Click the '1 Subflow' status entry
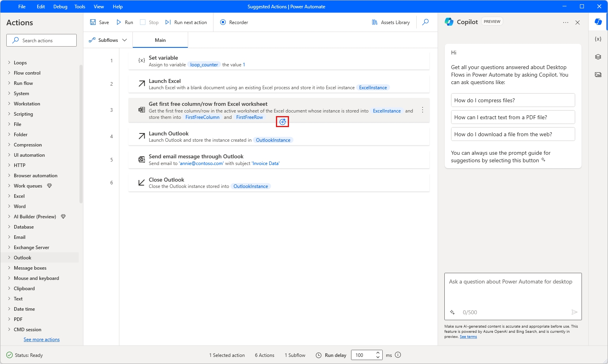This screenshot has width=608, height=364. click(295, 355)
